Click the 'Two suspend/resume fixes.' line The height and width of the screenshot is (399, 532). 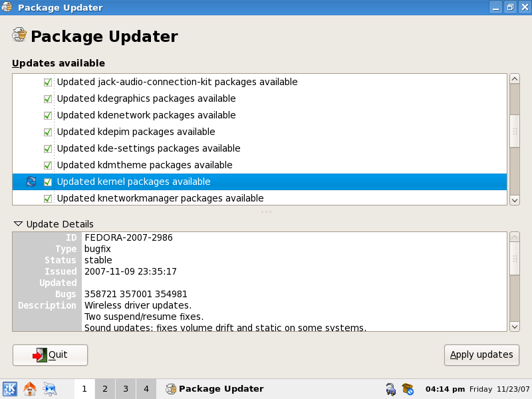coord(144,317)
